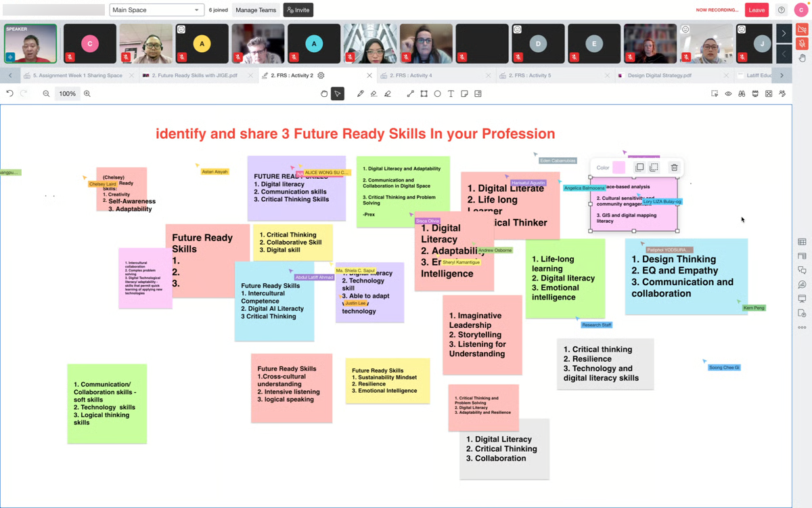The width and height of the screenshot is (812, 508).
Task: Pick the Pen drawing tool
Action: 361,93
